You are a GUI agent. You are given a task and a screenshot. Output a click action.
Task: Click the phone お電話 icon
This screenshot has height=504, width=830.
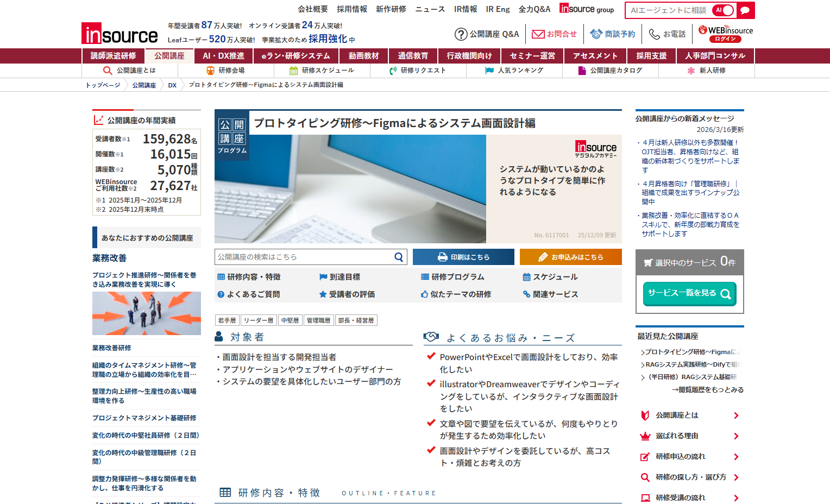[654, 34]
